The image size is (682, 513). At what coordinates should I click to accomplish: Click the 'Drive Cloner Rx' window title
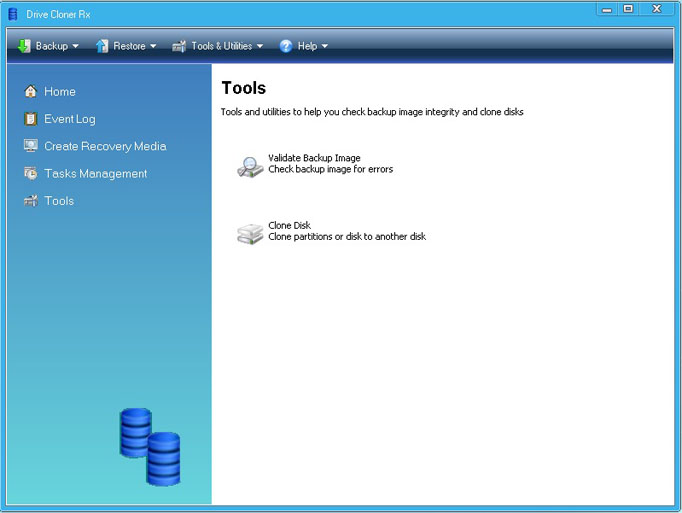click(x=58, y=14)
